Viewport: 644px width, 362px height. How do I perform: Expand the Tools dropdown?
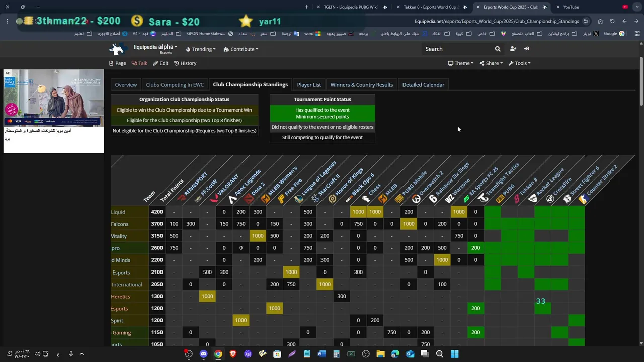519,63
